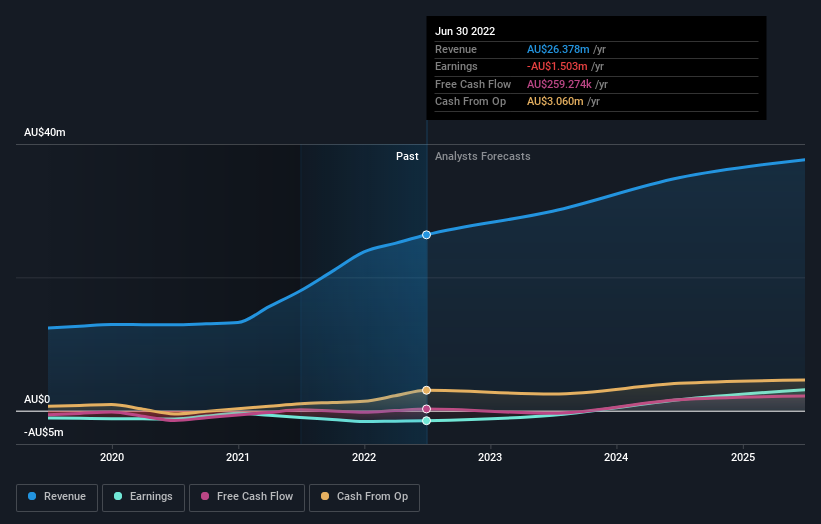Click the blue Revenue data point marker
Image resolution: width=821 pixels, height=524 pixels.
pos(426,235)
